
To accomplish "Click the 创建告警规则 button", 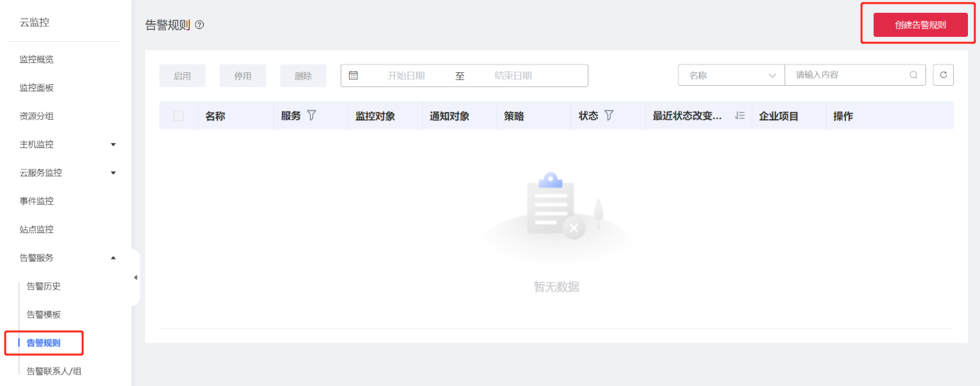I will (x=920, y=25).
